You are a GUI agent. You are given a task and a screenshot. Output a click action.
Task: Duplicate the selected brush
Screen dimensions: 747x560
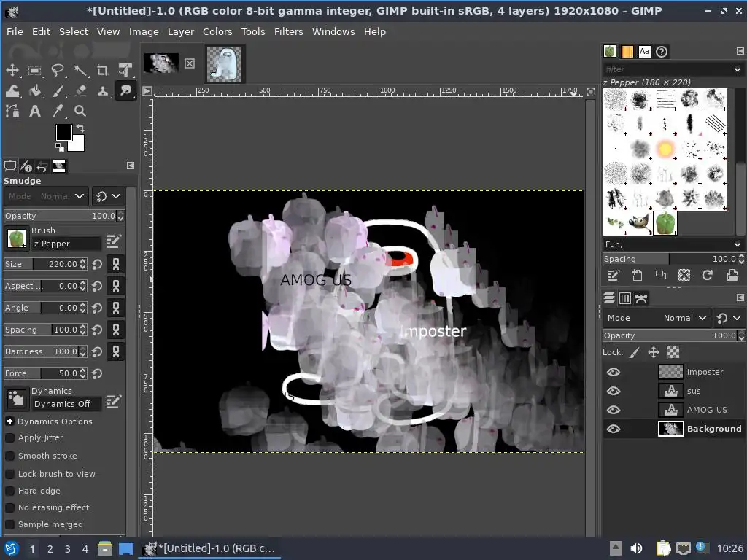[660, 275]
